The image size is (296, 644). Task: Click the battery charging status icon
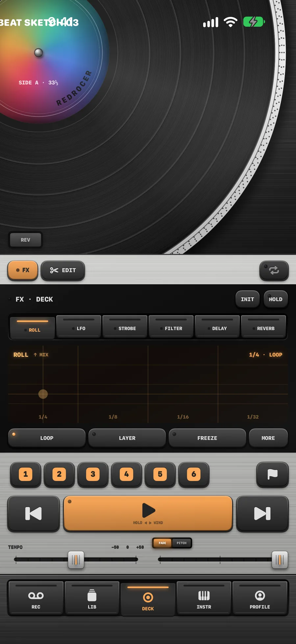click(254, 22)
